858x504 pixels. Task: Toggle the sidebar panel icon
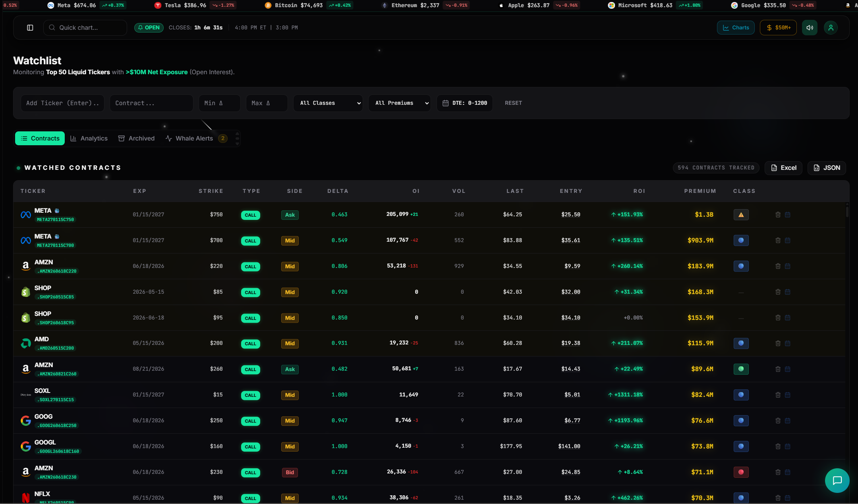coord(30,28)
